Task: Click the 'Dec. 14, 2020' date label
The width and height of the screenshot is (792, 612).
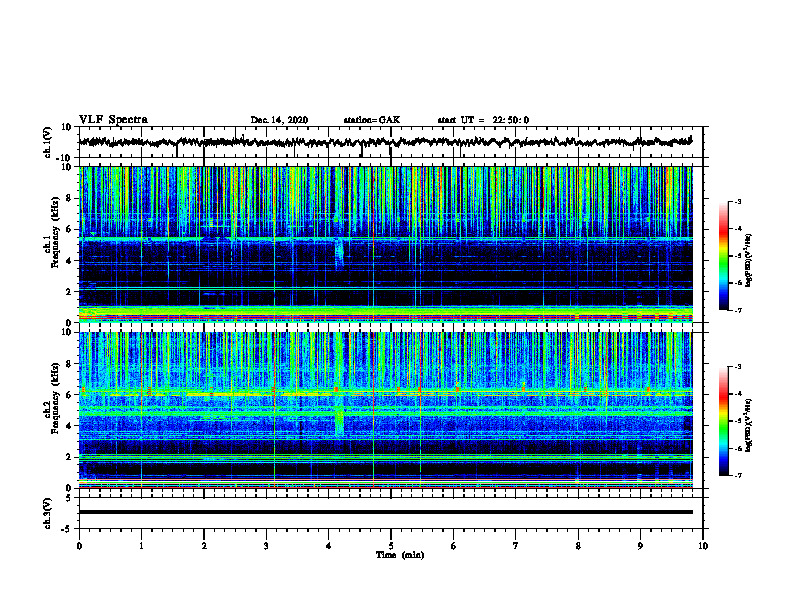Action: pos(279,120)
